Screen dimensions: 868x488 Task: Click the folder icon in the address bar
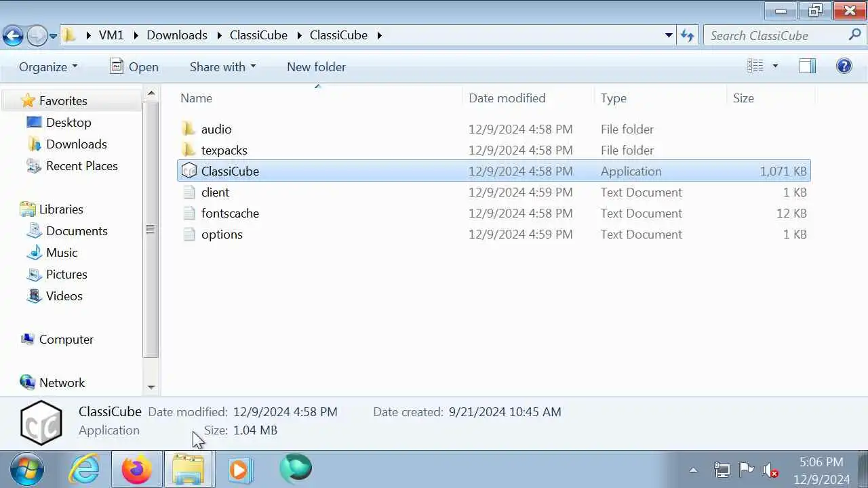pyautogui.click(x=70, y=35)
